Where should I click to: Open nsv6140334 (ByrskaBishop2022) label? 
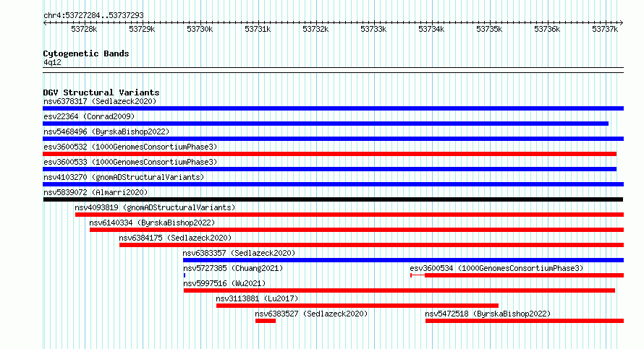(152, 223)
